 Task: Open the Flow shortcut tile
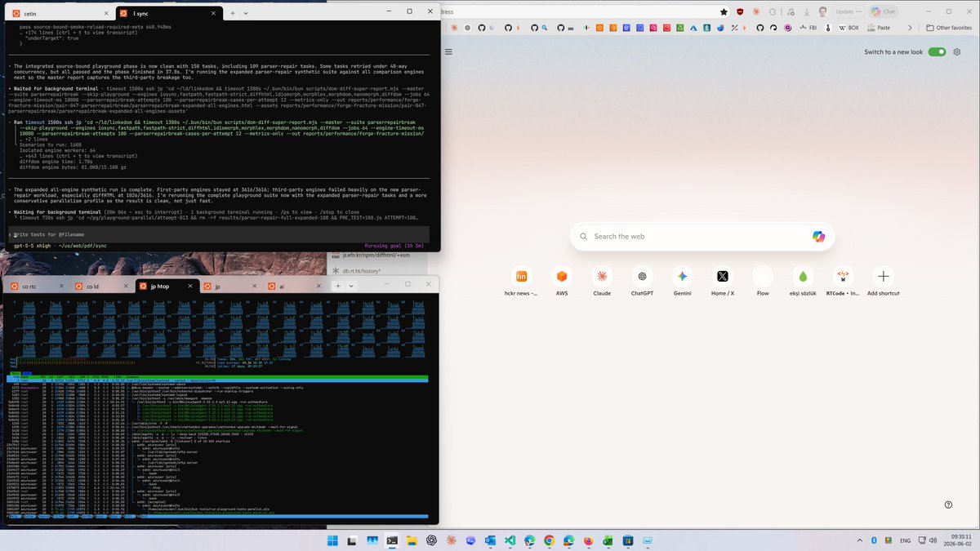point(763,282)
